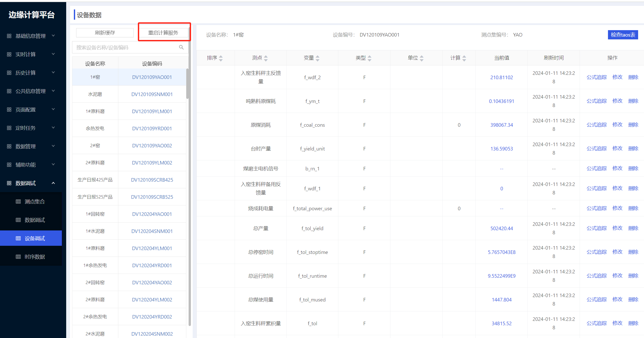Open the 实时计算 sidebar menu
The height and width of the screenshot is (338, 644).
tap(31, 54)
